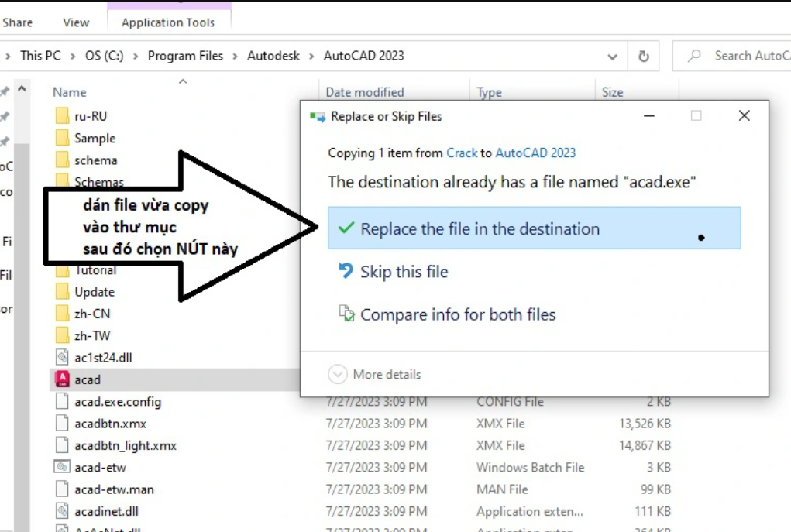Click the AutoCAD 2023 link in dialog
Image resolution: width=791 pixels, height=532 pixels.
(x=535, y=153)
